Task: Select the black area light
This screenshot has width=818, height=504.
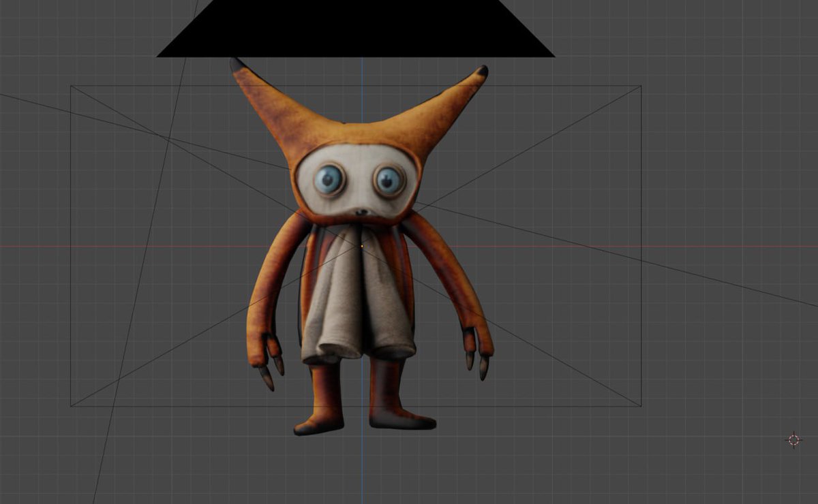Action: pyautogui.click(x=354, y=27)
